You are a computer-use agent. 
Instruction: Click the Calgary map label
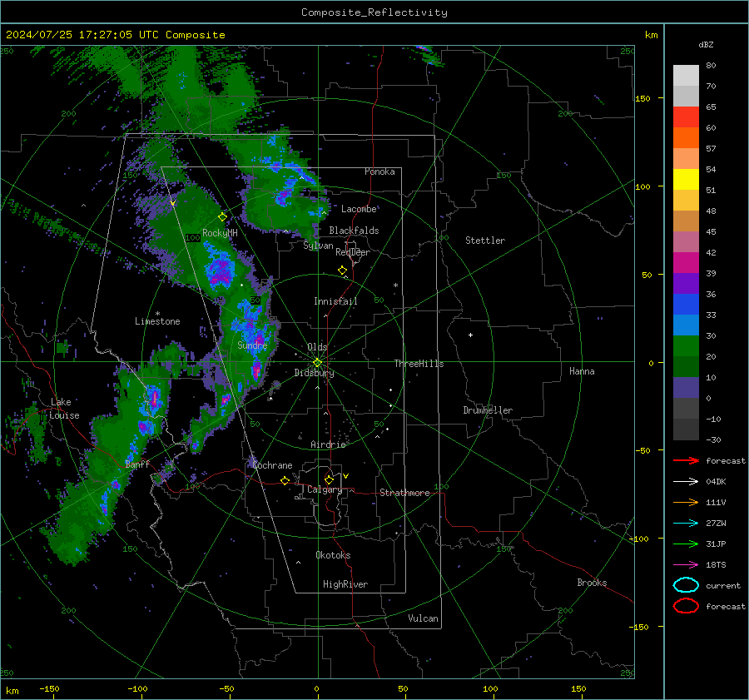325,489
